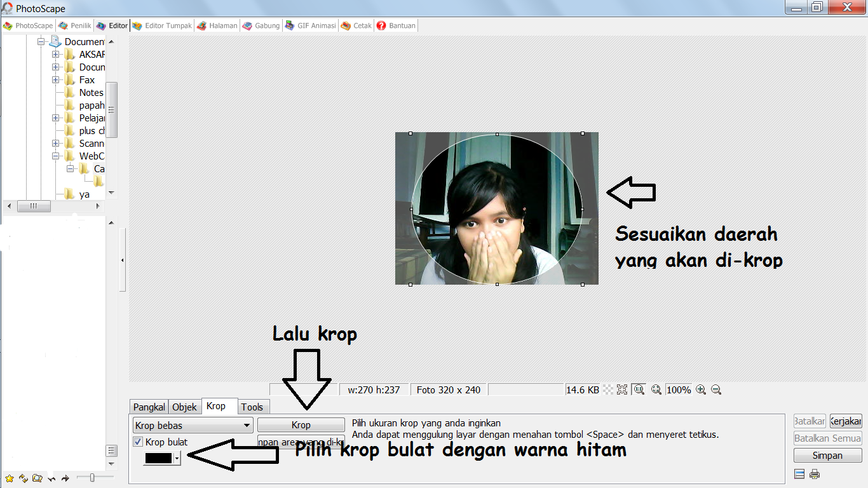
Task: Click the thumbnail size slider
Action: click(93, 477)
